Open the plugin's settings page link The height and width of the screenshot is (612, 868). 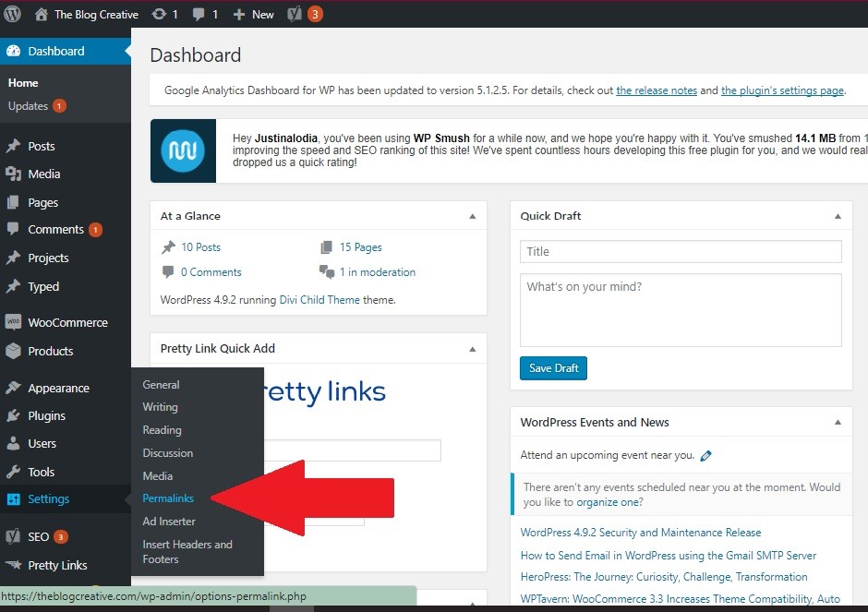tap(783, 90)
